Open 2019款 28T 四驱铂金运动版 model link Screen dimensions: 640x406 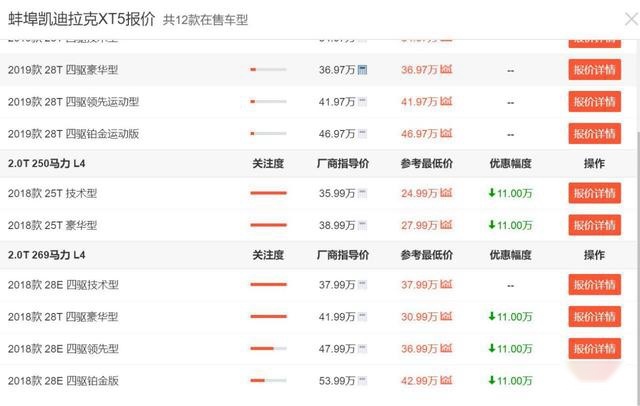(73, 133)
